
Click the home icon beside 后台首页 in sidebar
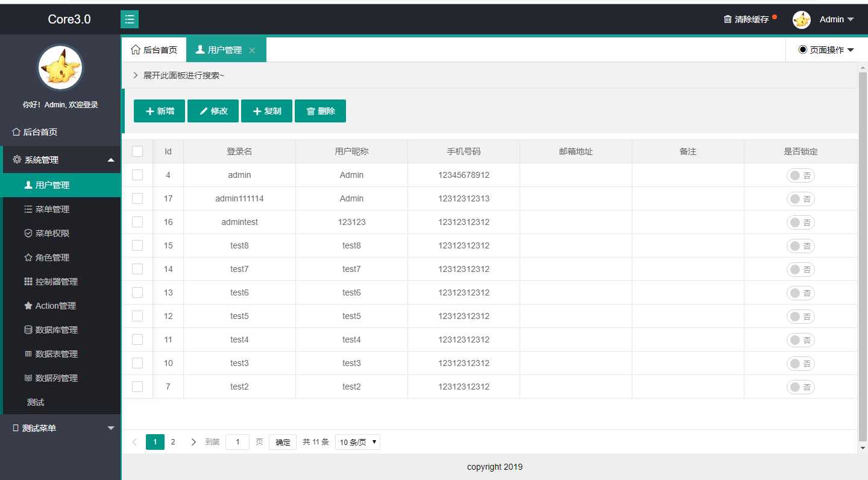coord(16,132)
